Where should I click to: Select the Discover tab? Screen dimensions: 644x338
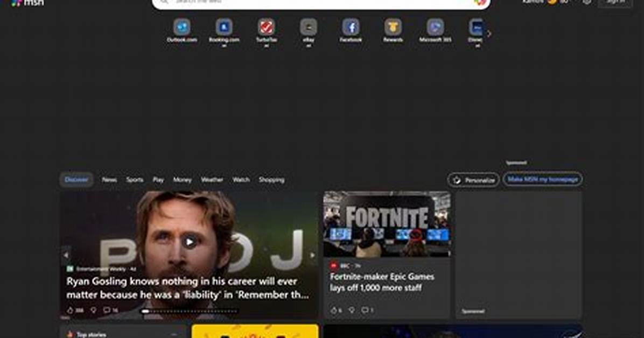(76, 179)
